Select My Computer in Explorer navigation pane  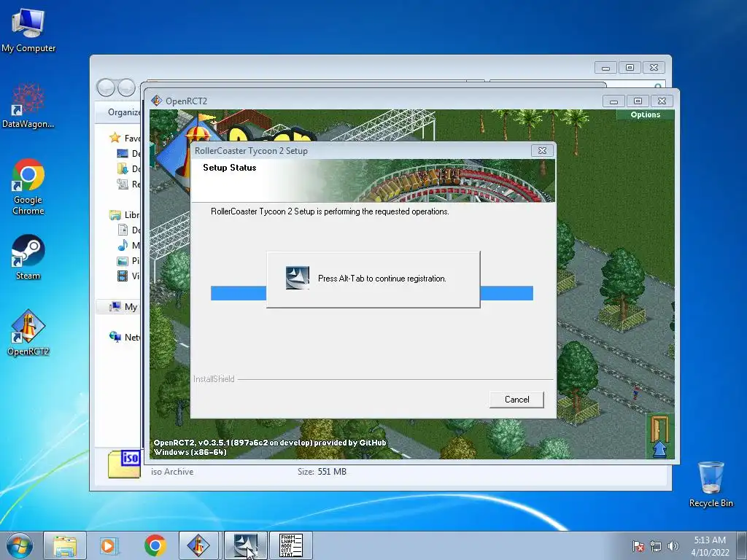click(123, 307)
